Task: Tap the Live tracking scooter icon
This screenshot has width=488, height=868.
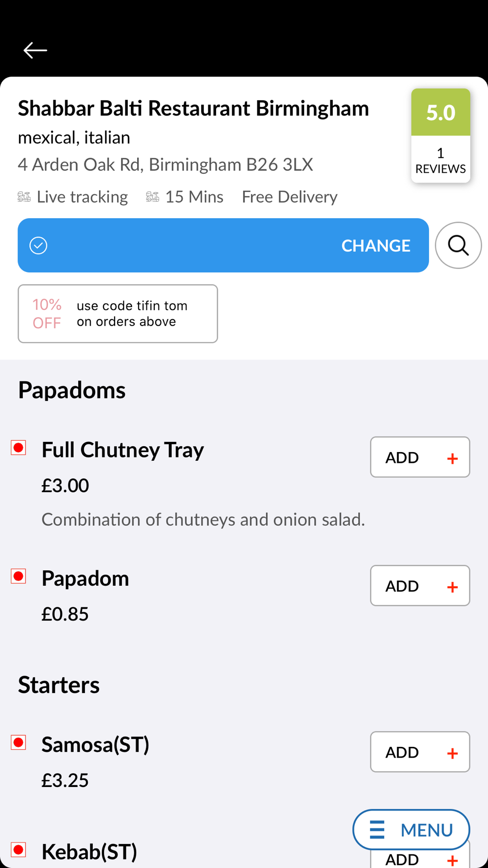Action: tap(24, 197)
